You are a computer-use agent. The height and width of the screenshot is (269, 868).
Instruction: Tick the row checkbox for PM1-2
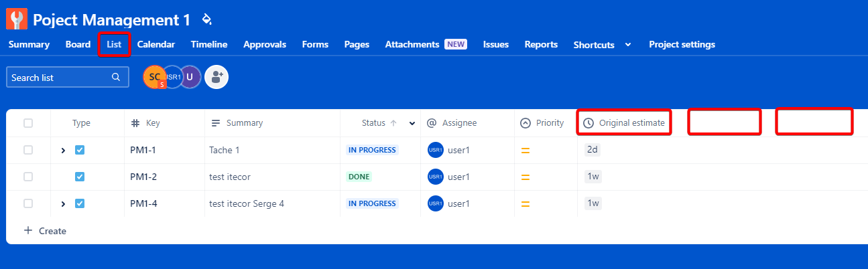28,177
